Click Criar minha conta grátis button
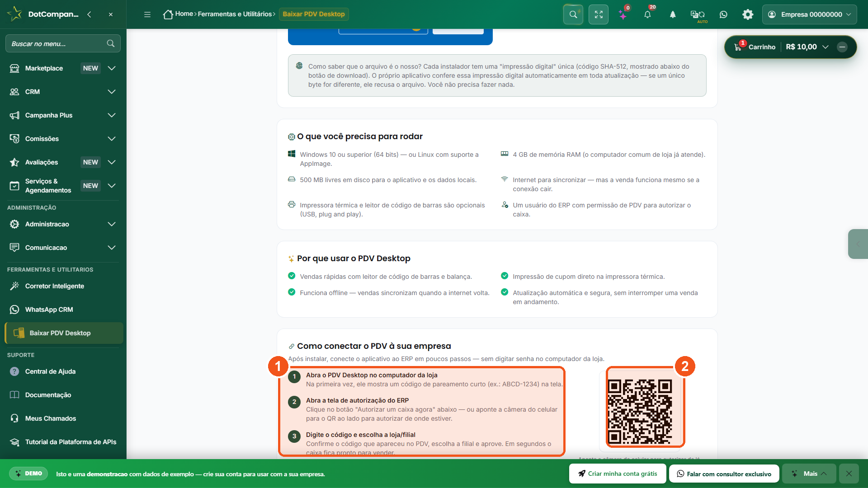The width and height of the screenshot is (868, 488). coord(618,474)
